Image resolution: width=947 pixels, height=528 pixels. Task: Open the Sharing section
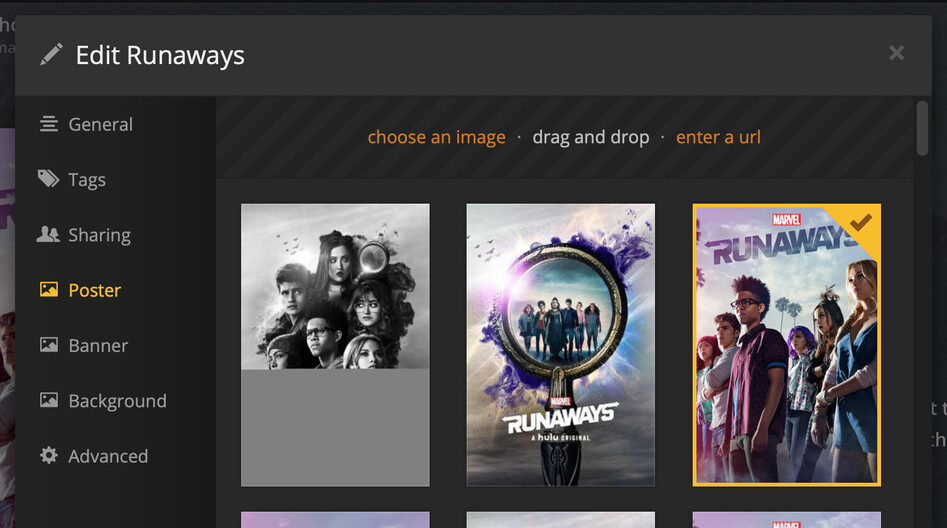(x=100, y=235)
